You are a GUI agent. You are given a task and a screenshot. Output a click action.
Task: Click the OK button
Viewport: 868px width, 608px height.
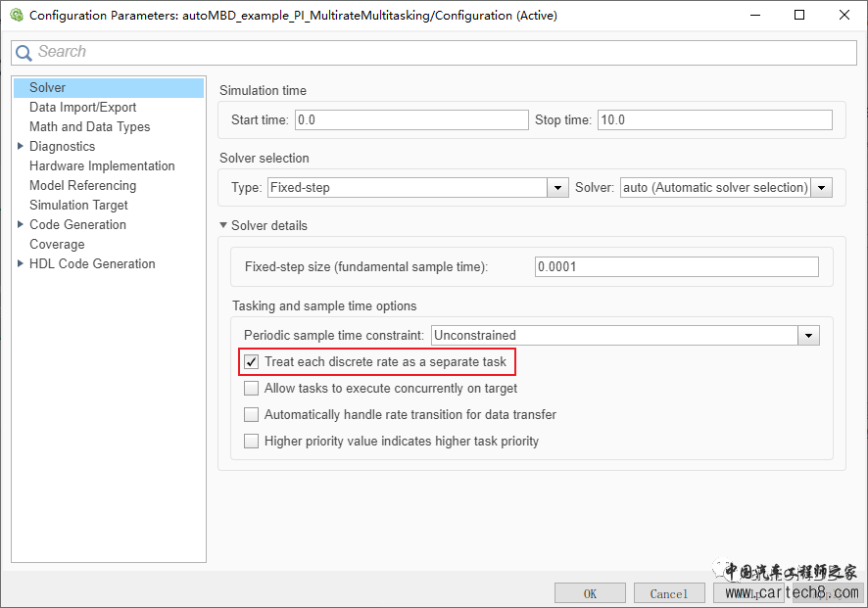click(590, 593)
